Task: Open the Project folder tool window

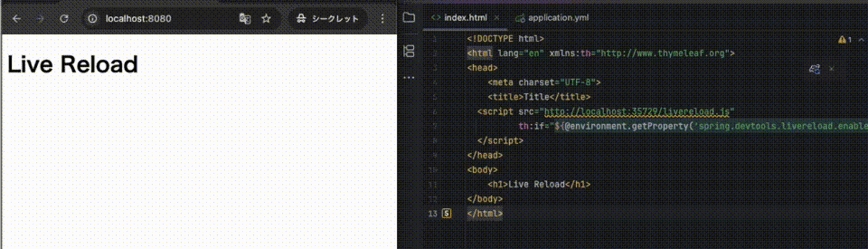Action: point(409,17)
